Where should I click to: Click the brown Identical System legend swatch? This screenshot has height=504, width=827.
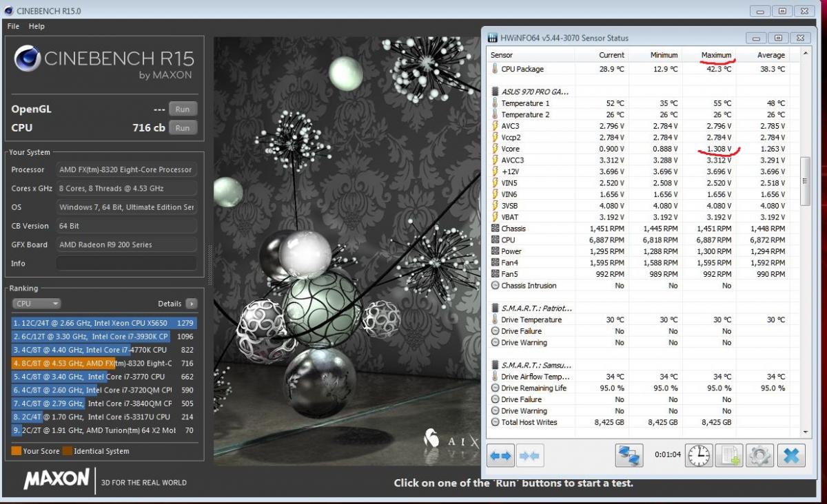point(68,451)
